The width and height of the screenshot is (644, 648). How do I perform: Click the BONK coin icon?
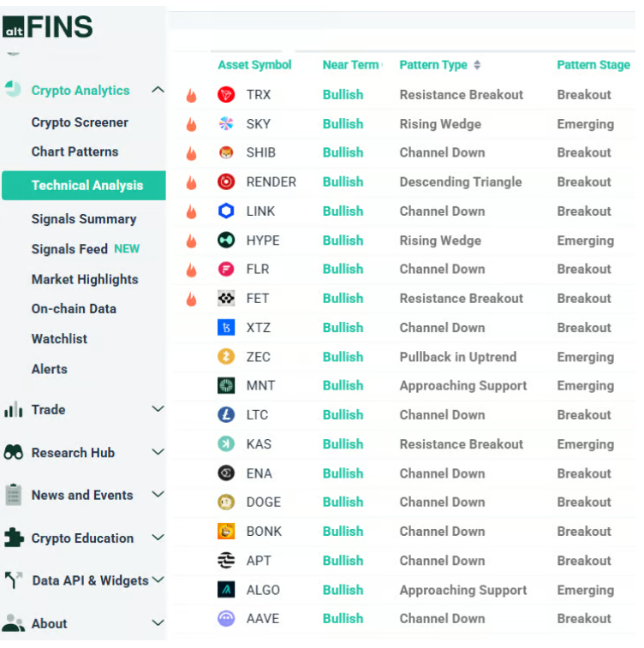coord(226,532)
